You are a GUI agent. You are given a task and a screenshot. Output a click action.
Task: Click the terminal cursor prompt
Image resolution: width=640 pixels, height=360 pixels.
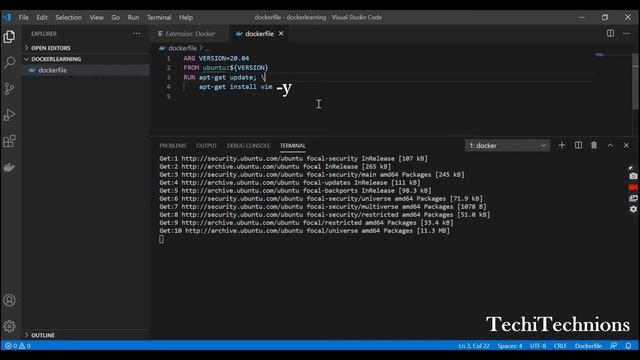162,239
